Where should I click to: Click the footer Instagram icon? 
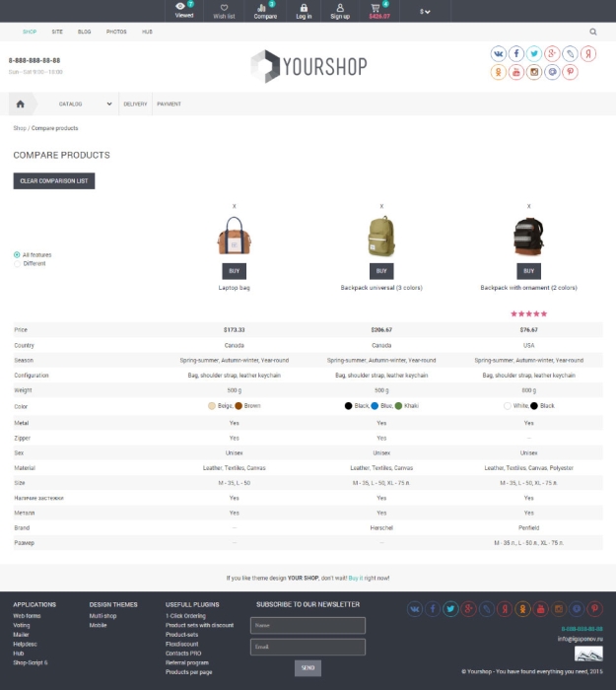pos(559,609)
